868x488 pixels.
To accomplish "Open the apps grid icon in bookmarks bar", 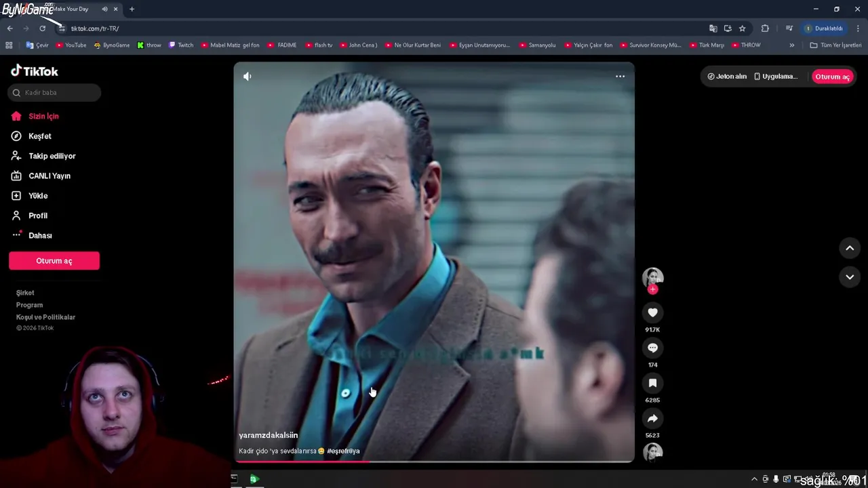I will (x=9, y=45).
